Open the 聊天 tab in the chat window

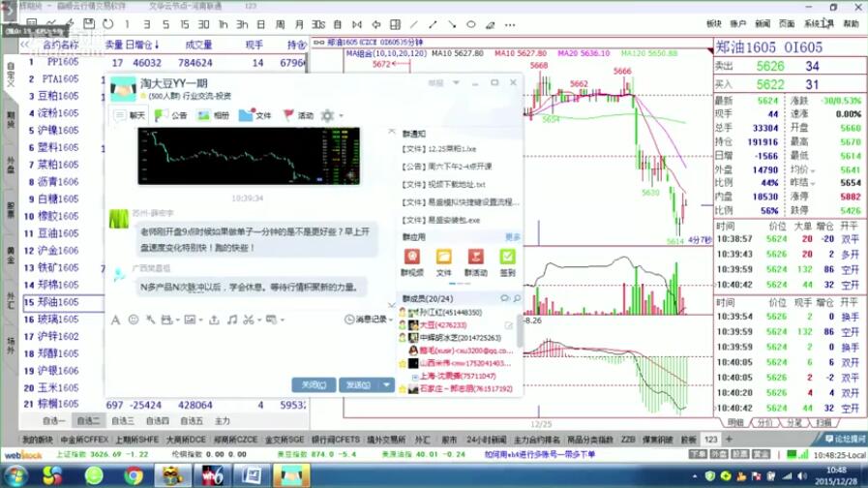coord(131,115)
